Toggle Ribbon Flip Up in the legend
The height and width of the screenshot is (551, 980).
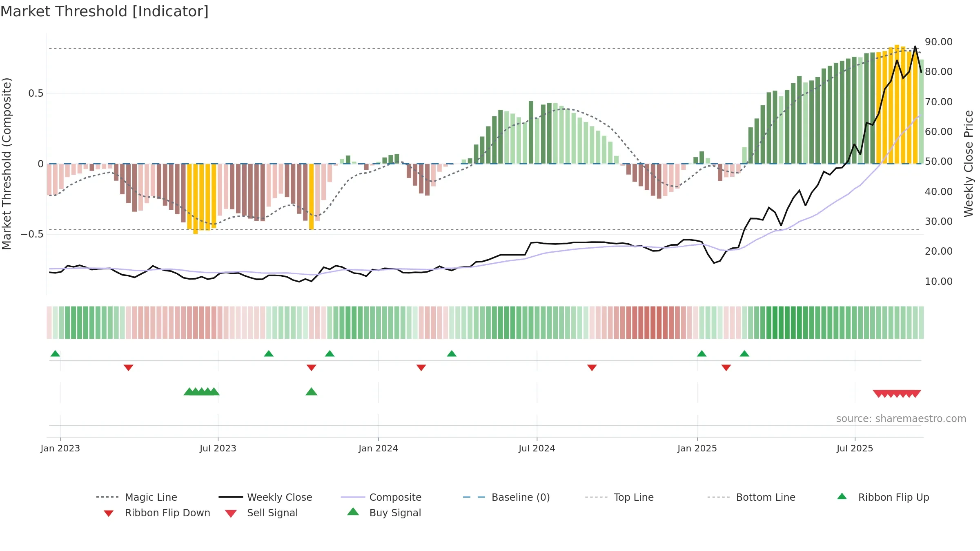pos(883,497)
